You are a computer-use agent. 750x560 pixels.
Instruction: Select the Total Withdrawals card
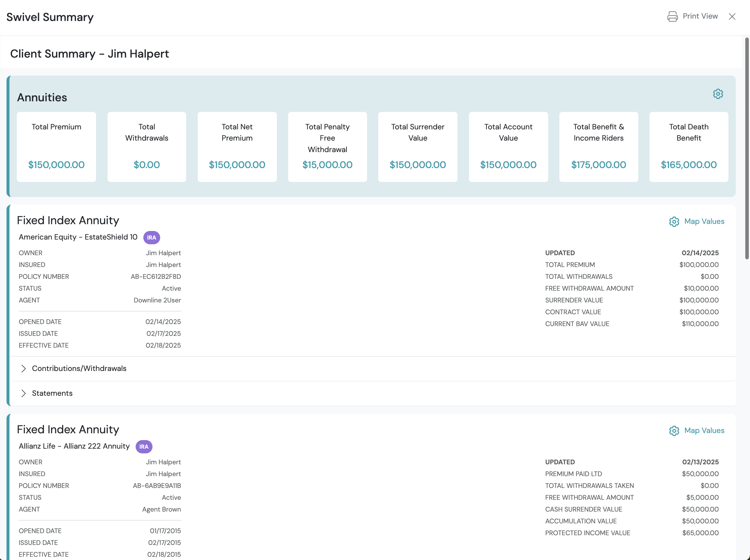pyautogui.click(x=147, y=147)
